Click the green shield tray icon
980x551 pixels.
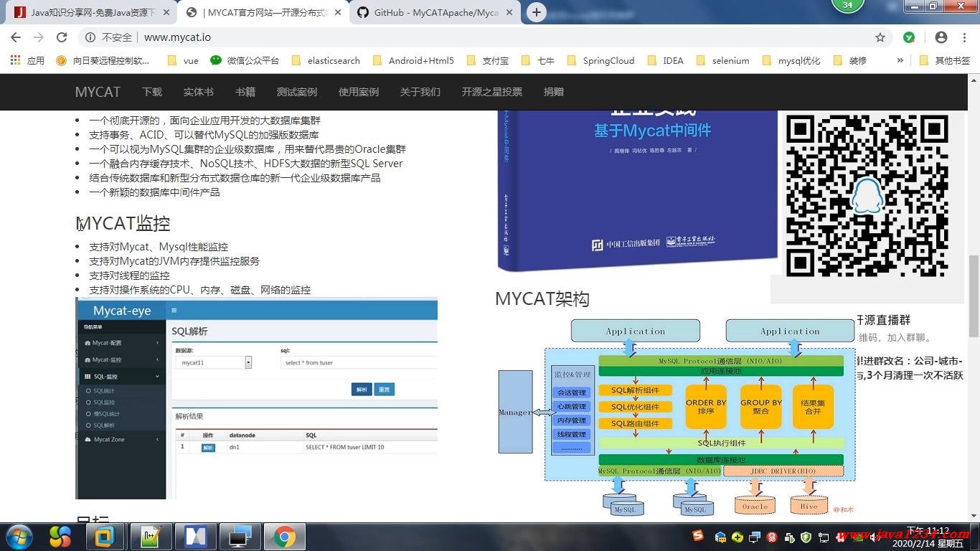tap(806, 537)
